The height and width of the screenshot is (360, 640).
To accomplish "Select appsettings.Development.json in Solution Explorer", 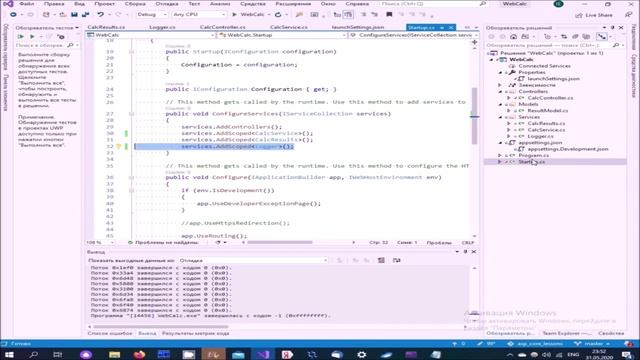I will point(568,149).
